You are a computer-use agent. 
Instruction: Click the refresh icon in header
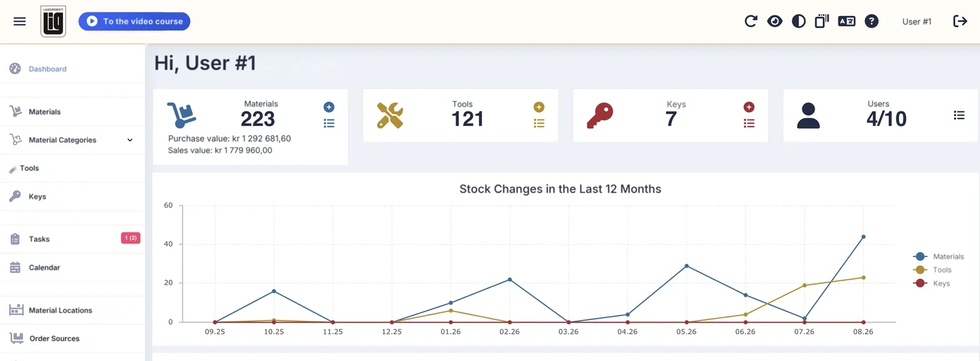tap(751, 21)
